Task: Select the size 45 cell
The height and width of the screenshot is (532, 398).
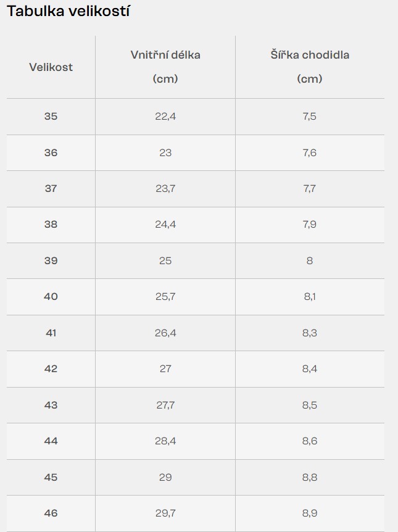Action: pyautogui.click(x=51, y=477)
